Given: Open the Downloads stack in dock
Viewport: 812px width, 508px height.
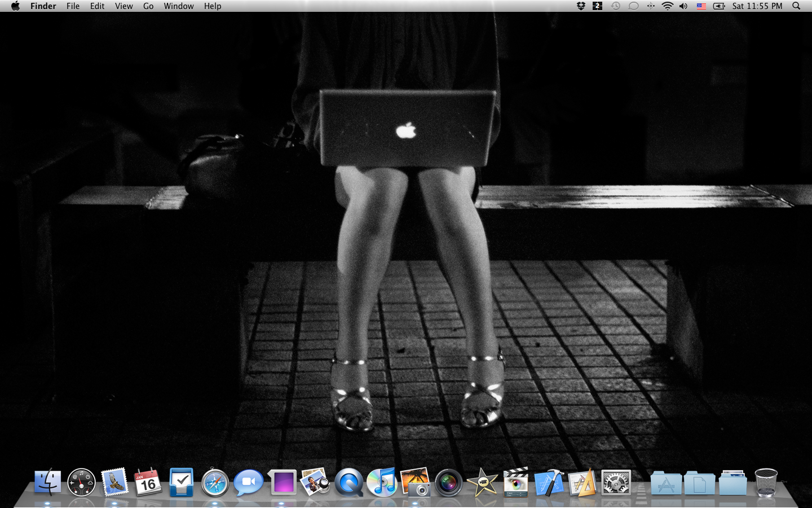Looking at the screenshot, I should pos(733,483).
